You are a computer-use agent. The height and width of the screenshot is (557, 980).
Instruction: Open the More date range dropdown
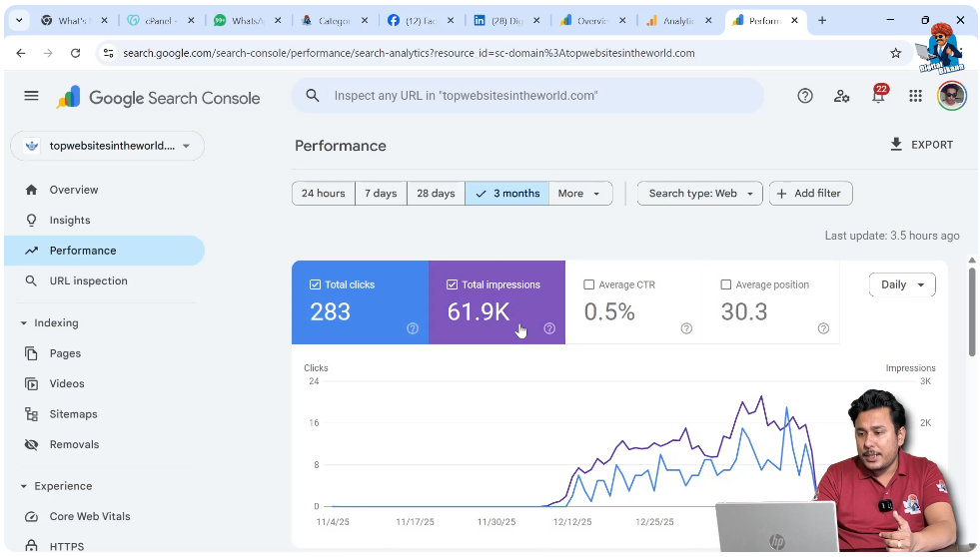pos(580,194)
